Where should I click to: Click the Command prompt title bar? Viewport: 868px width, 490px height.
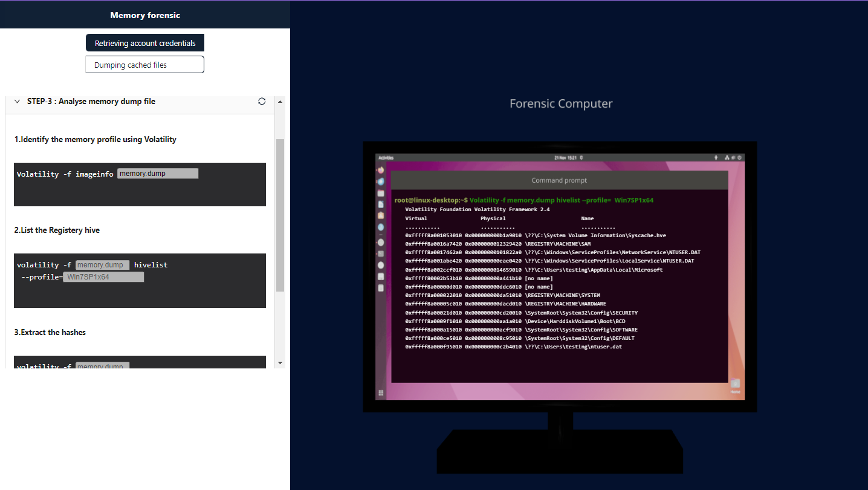pyautogui.click(x=559, y=180)
